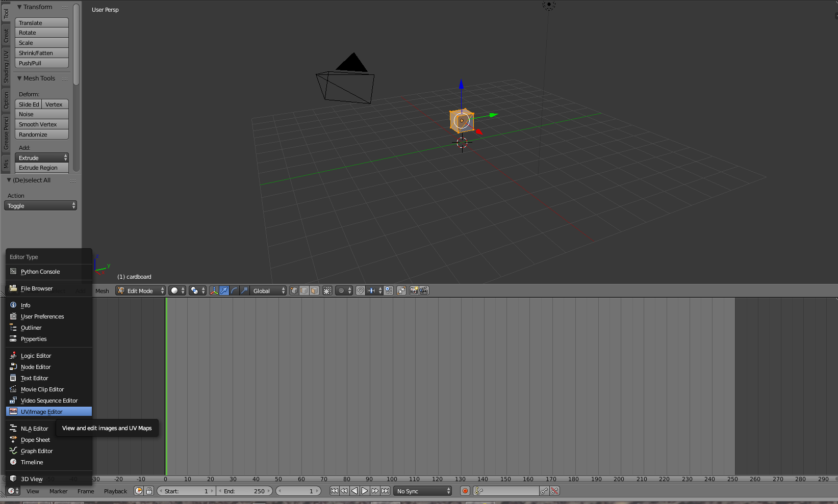Click the Properties editor icon

pyautogui.click(x=13, y=339)
